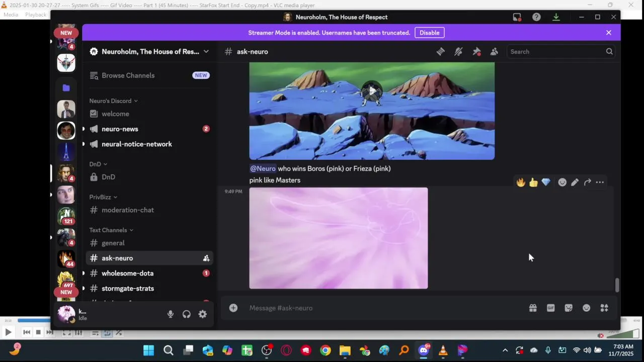The width and height of the screenshot is (644, 362).
Task: Open VLC Media menu
Action: (11, 15)
